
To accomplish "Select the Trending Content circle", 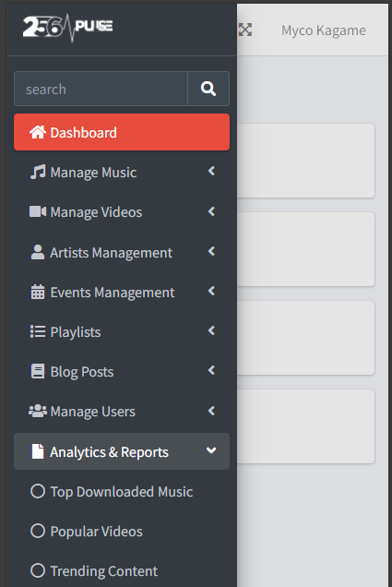I will [38, 570].
